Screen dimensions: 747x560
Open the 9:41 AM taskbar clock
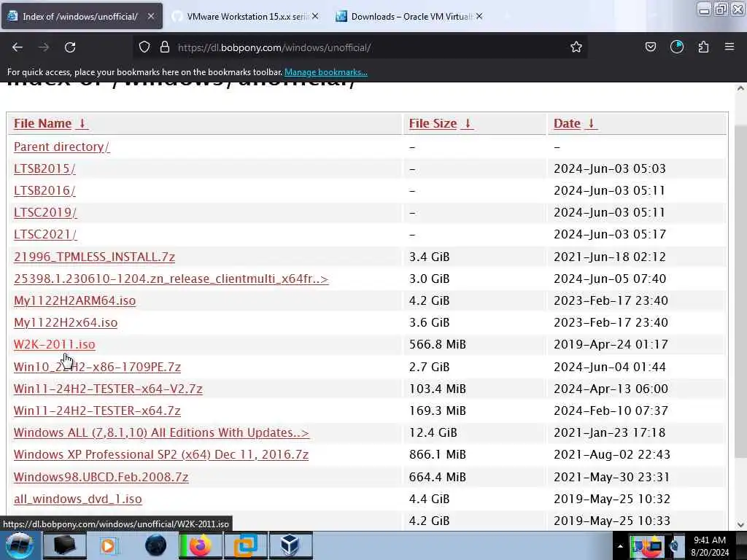[710, 546]
